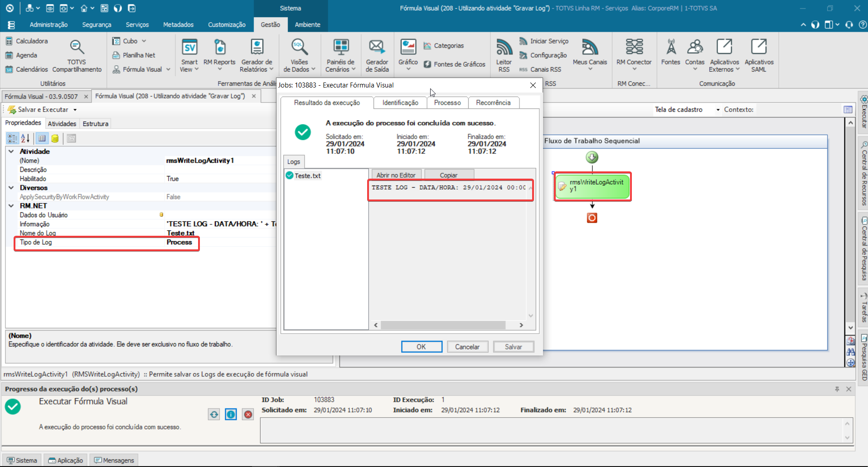Open Painéis de Cenários
The height and width of the screenshot is (467, 868).
[x=340, y=55]
